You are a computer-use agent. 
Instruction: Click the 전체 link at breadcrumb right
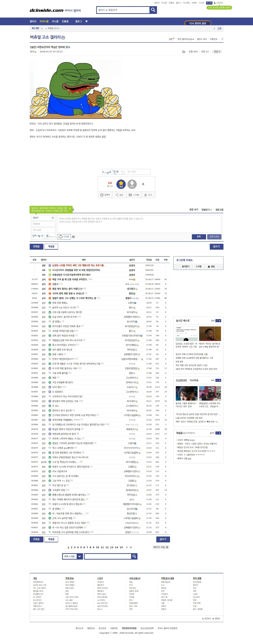click(219, 28)
